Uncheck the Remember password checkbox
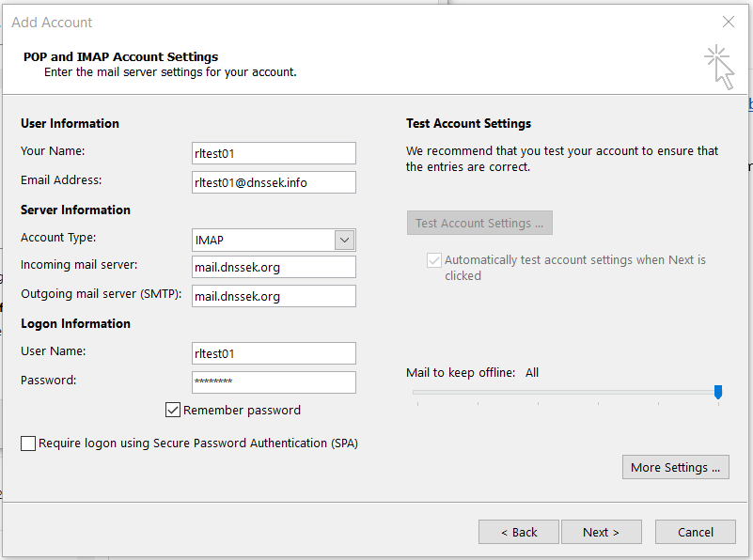The width and height of the screenshot is (753, 560). 172,410
